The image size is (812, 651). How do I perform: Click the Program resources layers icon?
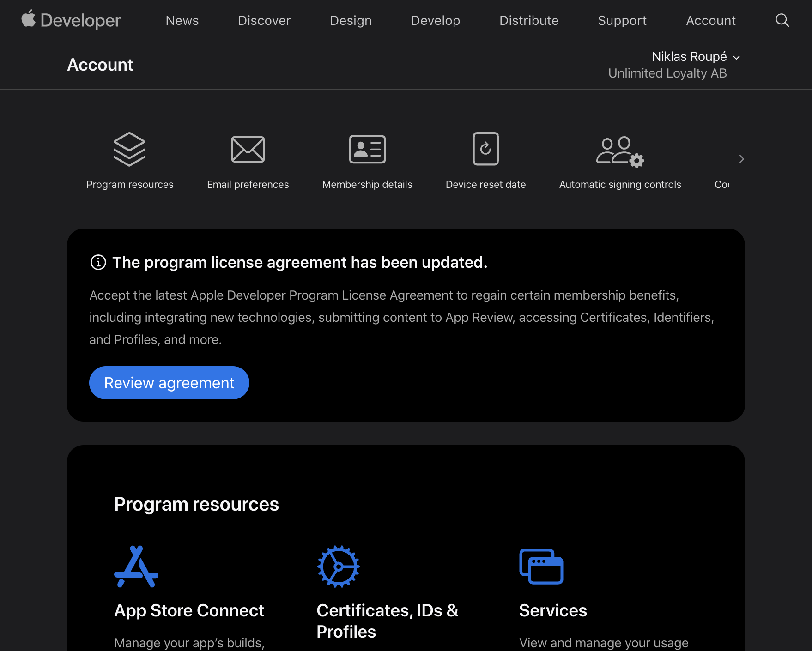(x=129, y=149)
